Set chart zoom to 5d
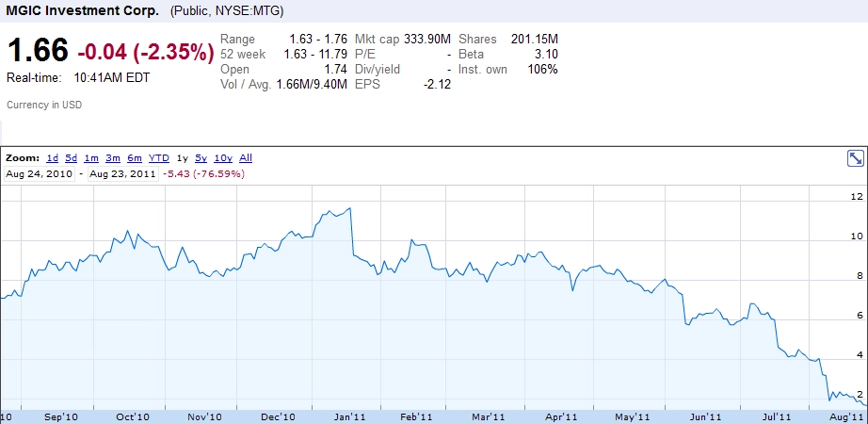The width and height of the screenshot is (868, 424). click(x=71, y=158)
